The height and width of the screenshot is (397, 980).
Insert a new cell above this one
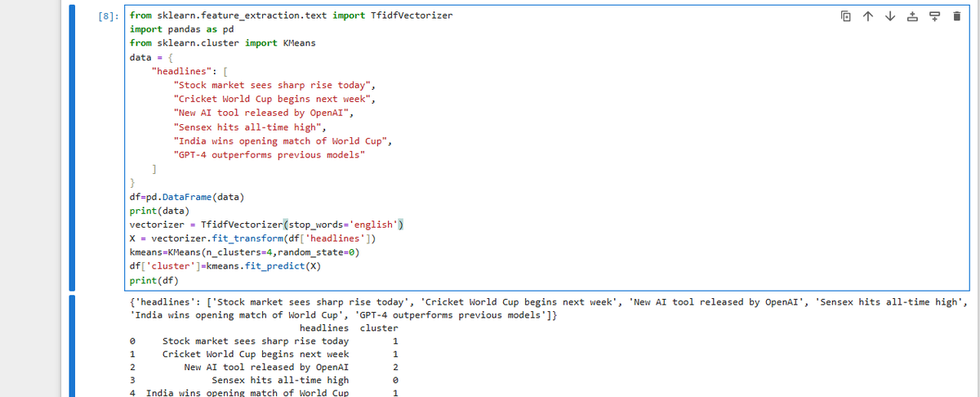coord(911,16)
